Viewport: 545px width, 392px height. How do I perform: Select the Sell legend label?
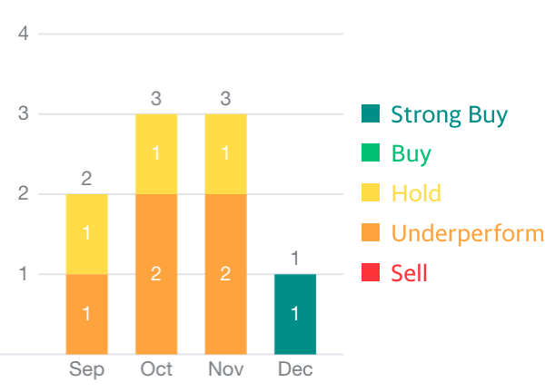409,272
